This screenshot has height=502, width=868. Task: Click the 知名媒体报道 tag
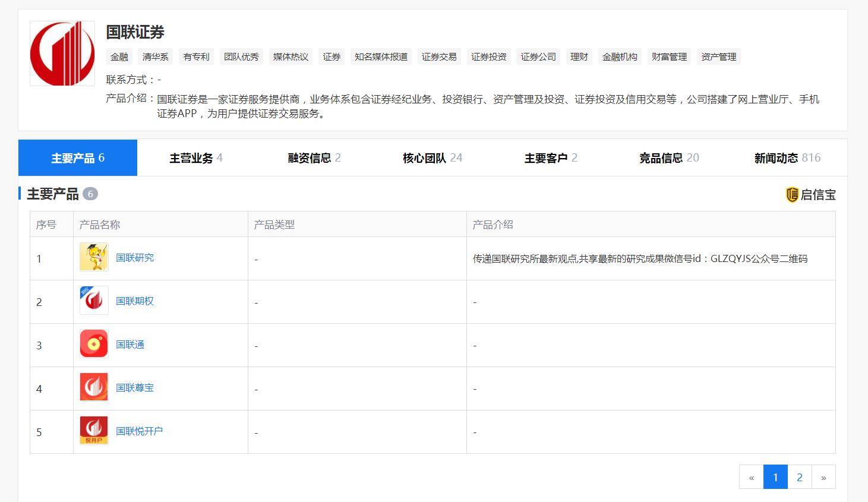pyautogui.click(x=381, y=57)
